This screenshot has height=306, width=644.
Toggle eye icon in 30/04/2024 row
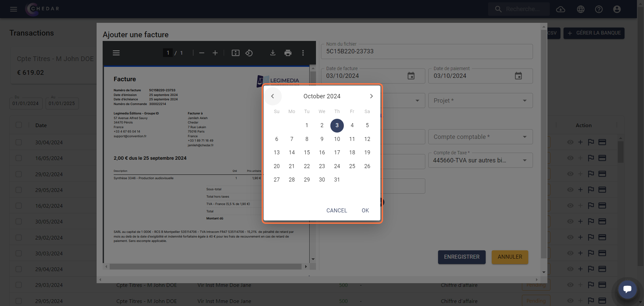(x=570, y=142)
